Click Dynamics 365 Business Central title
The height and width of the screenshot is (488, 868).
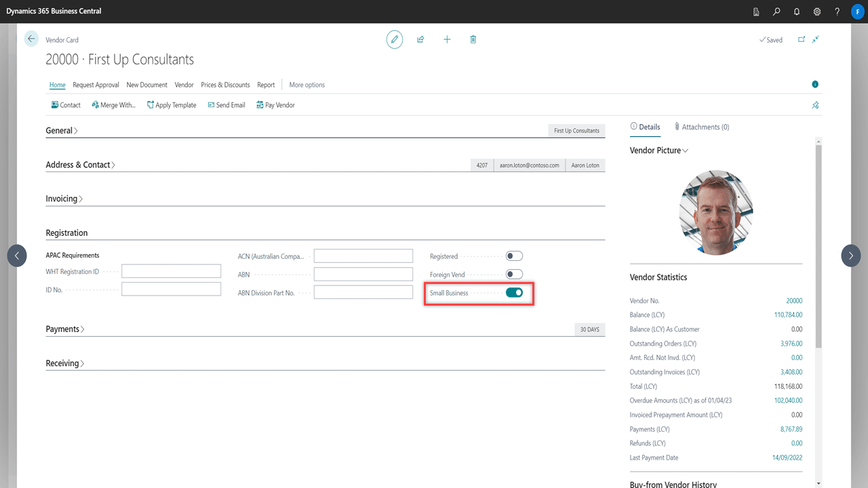coord(54,12)
